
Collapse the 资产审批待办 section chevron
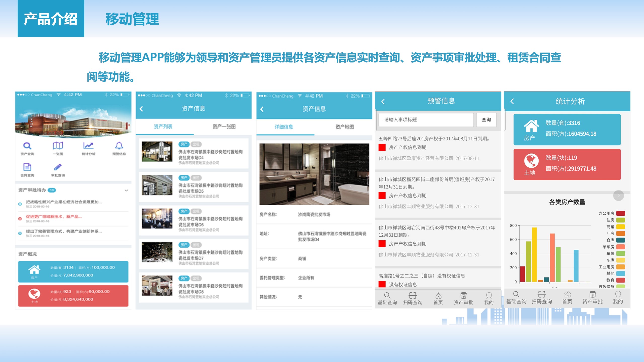(126, 190)
